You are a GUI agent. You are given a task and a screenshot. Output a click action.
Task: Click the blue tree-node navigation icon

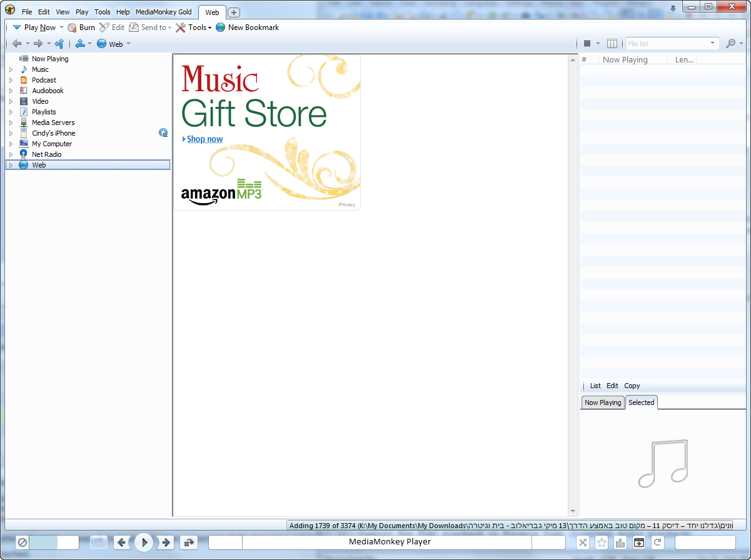[80, 44]
